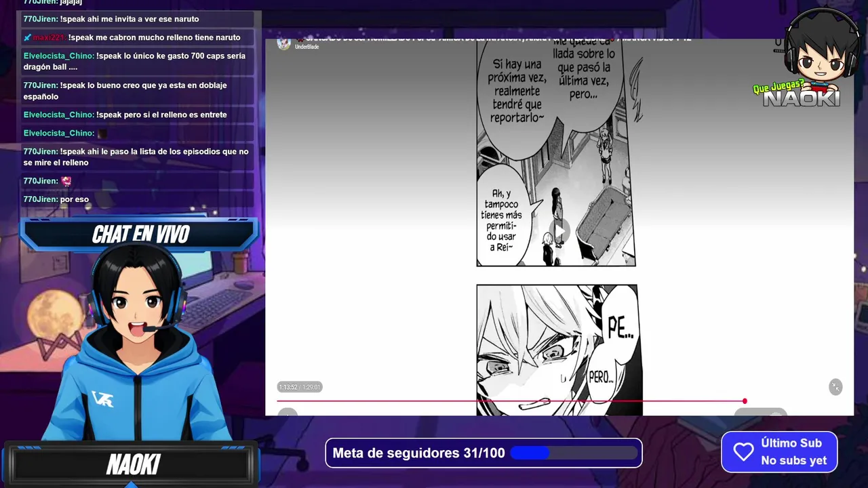Click the 'Último Sub No subs yet' panel
This screenshot has height=488, width=868.
pyautogui.click(x=779, y=451)
